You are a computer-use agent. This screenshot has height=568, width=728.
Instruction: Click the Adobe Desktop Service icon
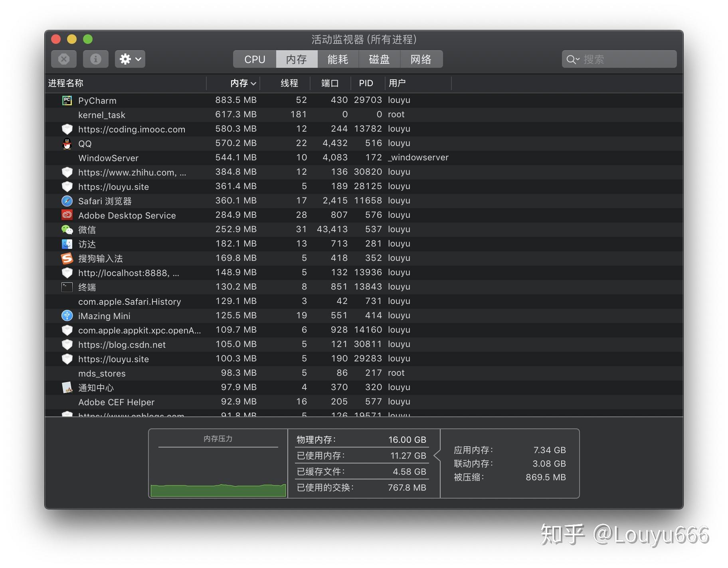tap(67, 215)
